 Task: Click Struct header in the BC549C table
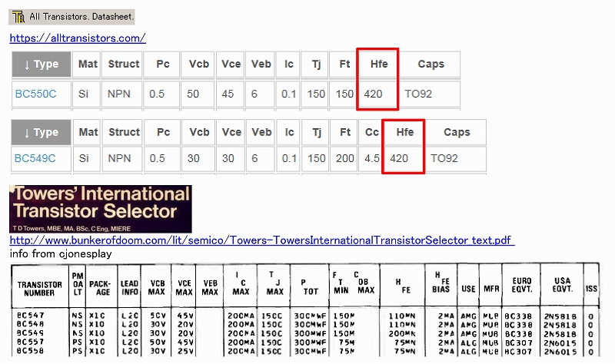tap(124, 132)
